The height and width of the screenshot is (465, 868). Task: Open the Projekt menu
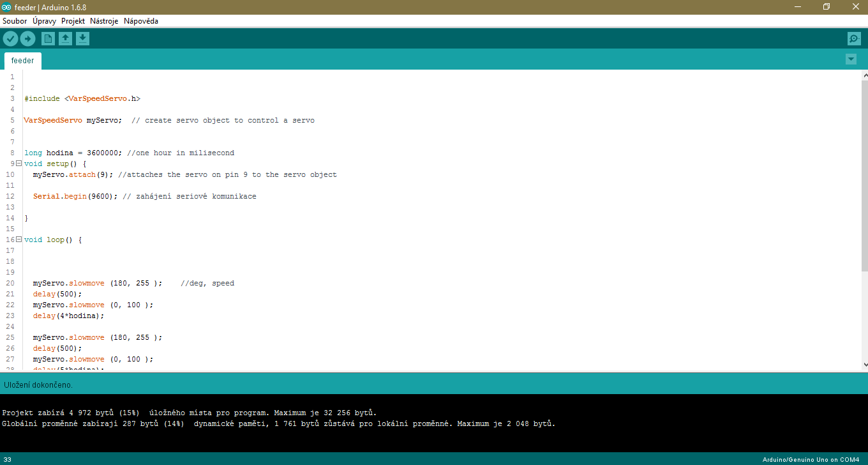click(73, 21)
